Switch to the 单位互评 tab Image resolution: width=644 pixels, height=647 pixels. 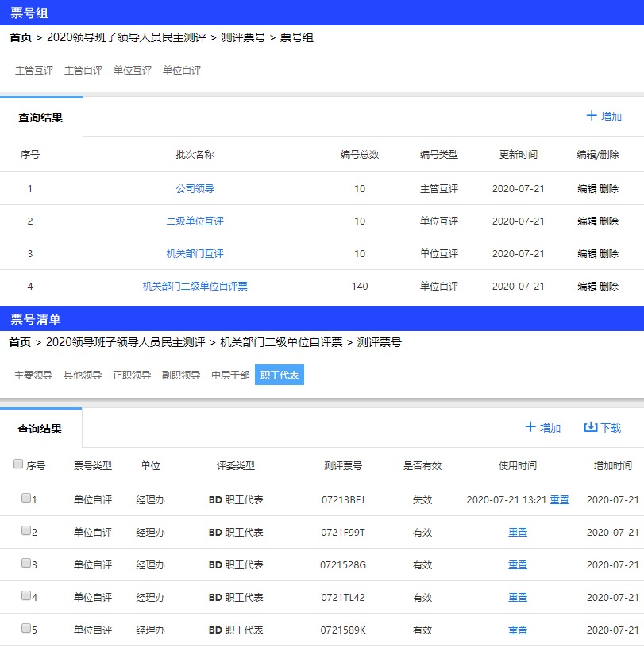[133, 71]
